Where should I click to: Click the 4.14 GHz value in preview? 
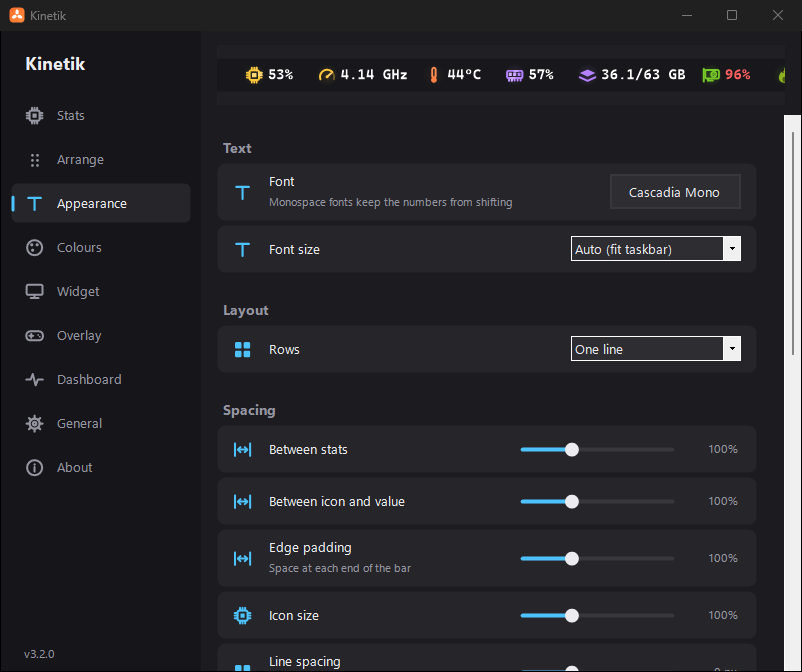[374, 75]
